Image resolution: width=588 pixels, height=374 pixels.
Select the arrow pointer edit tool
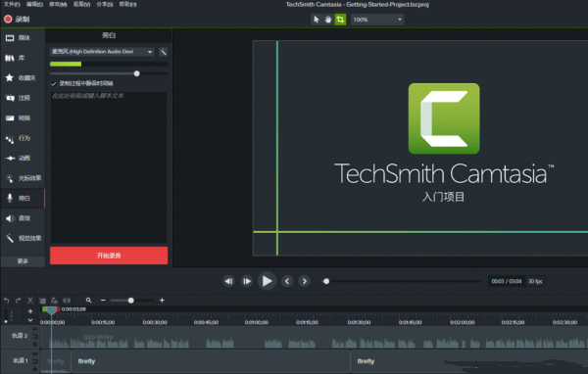tap(317, 20)
